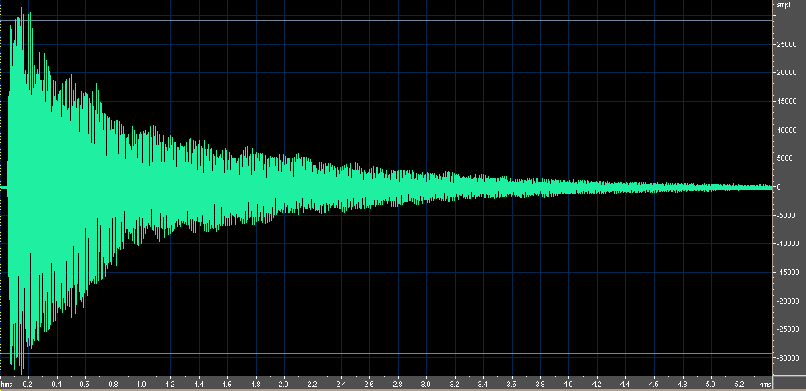Click the -20000 value on amplitude ruler
The height and width of the screenshot is (391, 806).
pos(787,301)
